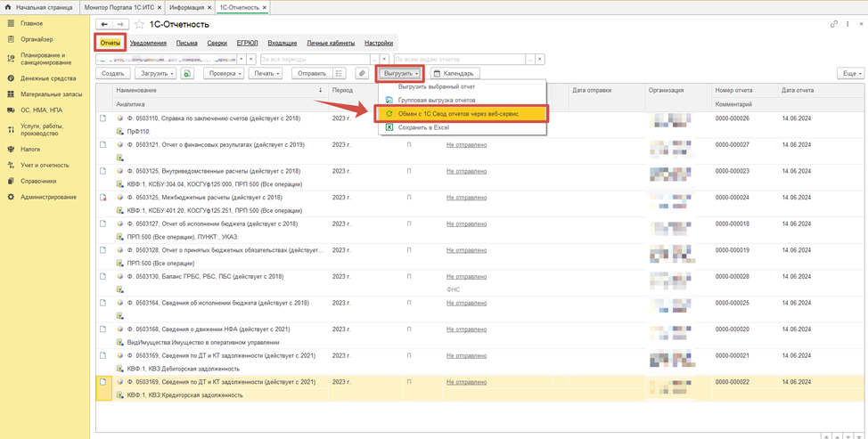Clear the По всем видам отчетов filter
868x439 pixels.
tap(540, 59)
